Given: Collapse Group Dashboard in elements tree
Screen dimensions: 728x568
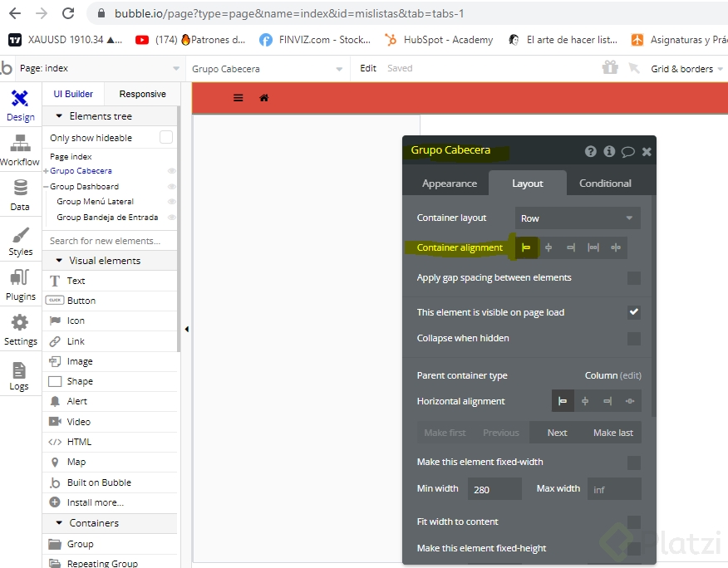Looking at the screenshot, I should 46,187.
